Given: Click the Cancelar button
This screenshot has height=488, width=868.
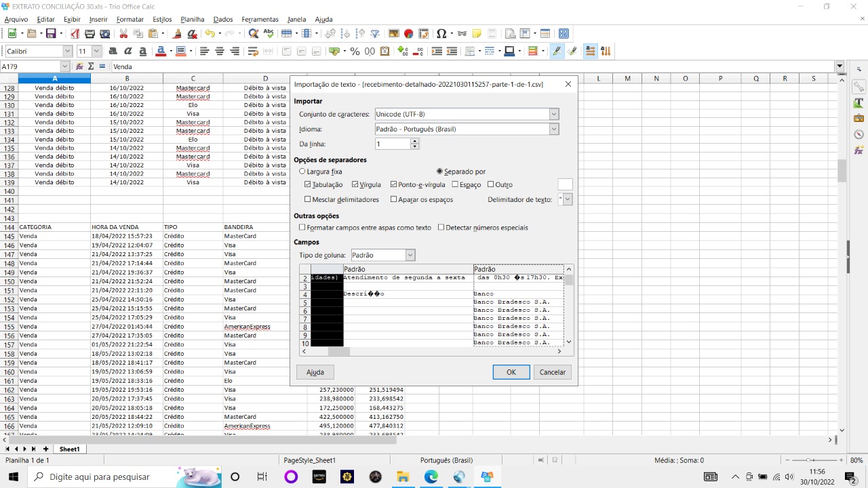Looking at the screenshot, I should 552,372.
